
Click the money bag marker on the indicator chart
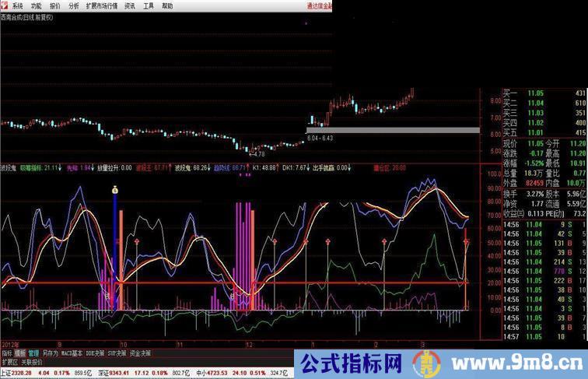click(114, 190)
